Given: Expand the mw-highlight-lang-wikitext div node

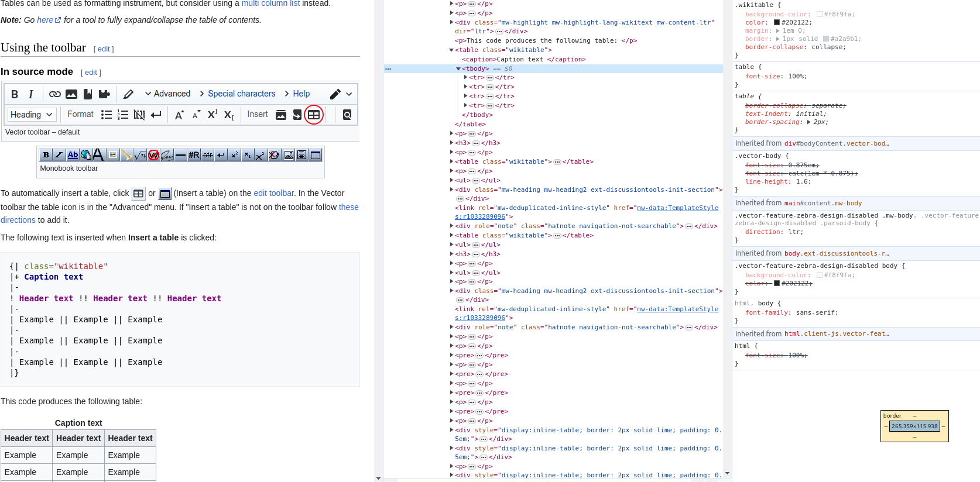Looking at the screenshot, I should click(x=451, y=22).
